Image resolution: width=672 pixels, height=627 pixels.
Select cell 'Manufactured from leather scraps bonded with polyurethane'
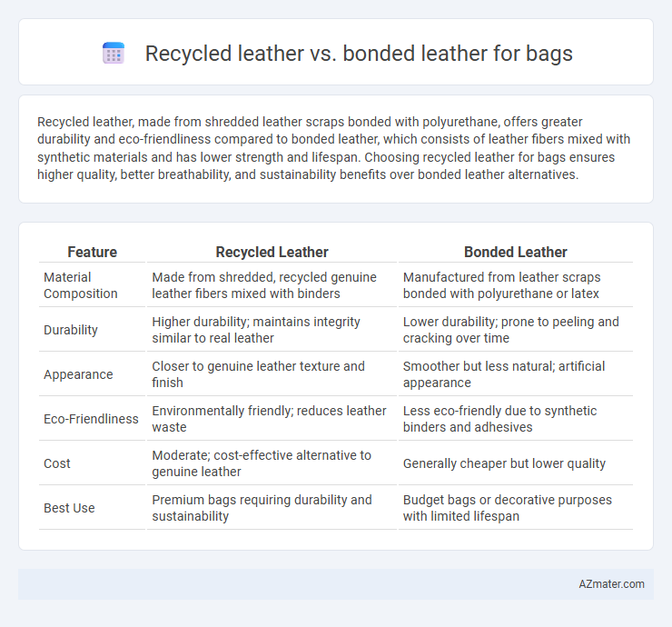(502, 285)
